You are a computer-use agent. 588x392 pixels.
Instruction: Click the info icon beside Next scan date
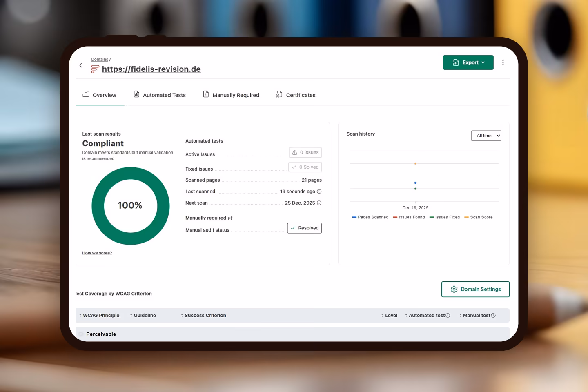tap(319, 203)
